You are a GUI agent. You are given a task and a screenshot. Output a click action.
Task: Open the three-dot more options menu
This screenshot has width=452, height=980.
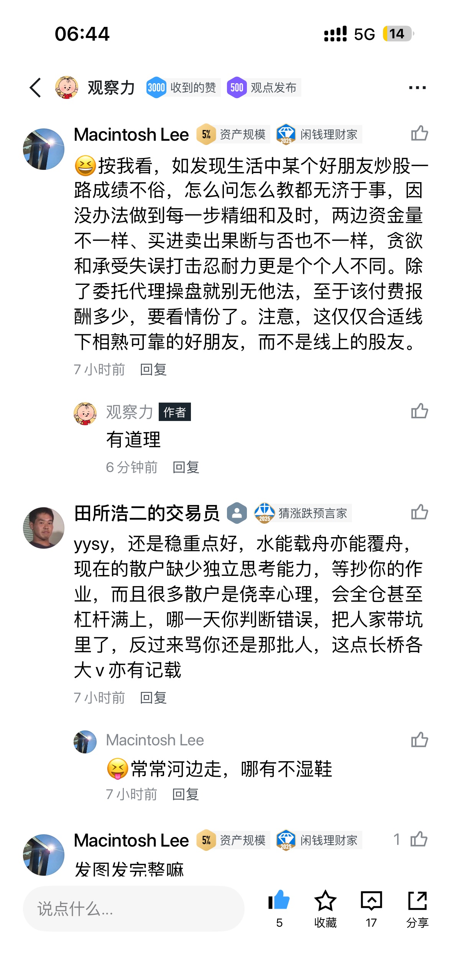coord(417,88)
